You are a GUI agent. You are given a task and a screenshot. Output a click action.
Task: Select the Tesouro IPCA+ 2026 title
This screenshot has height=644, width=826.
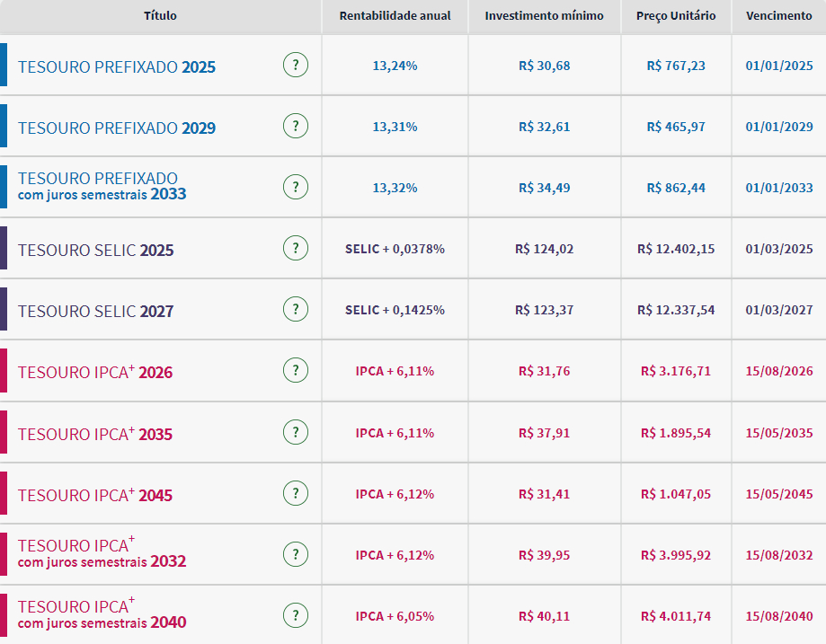95,372
